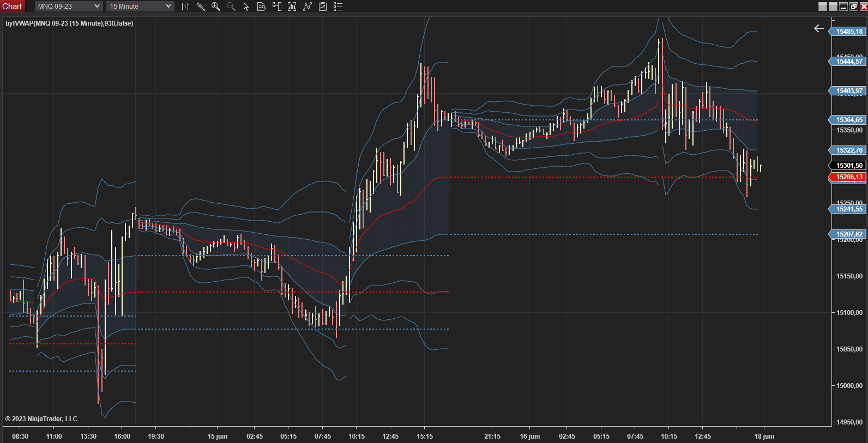Click the Chart title tab
This screenshot has width=868, height=443.
[x=12, y=7]
